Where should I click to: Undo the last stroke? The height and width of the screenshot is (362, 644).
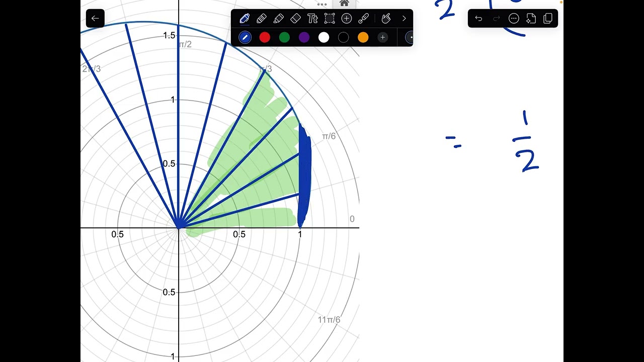pyautogui.click(x=478, y=19)
